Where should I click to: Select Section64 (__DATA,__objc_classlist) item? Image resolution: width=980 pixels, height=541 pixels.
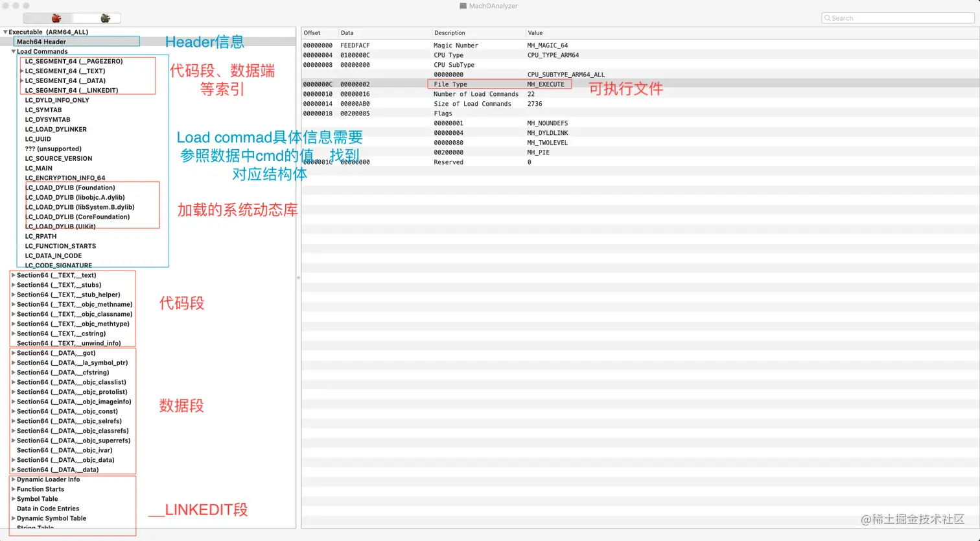click(x=71, y=382)
